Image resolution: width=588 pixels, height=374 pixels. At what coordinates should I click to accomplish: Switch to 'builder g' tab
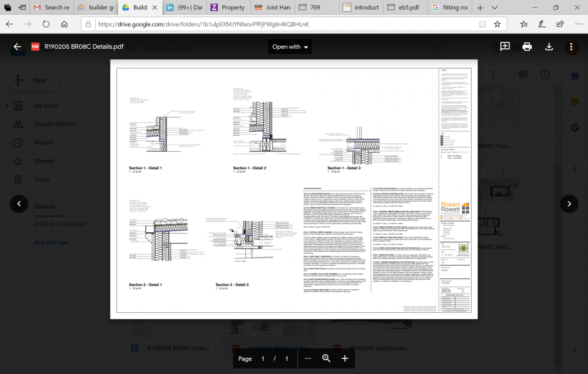[96, 8]
